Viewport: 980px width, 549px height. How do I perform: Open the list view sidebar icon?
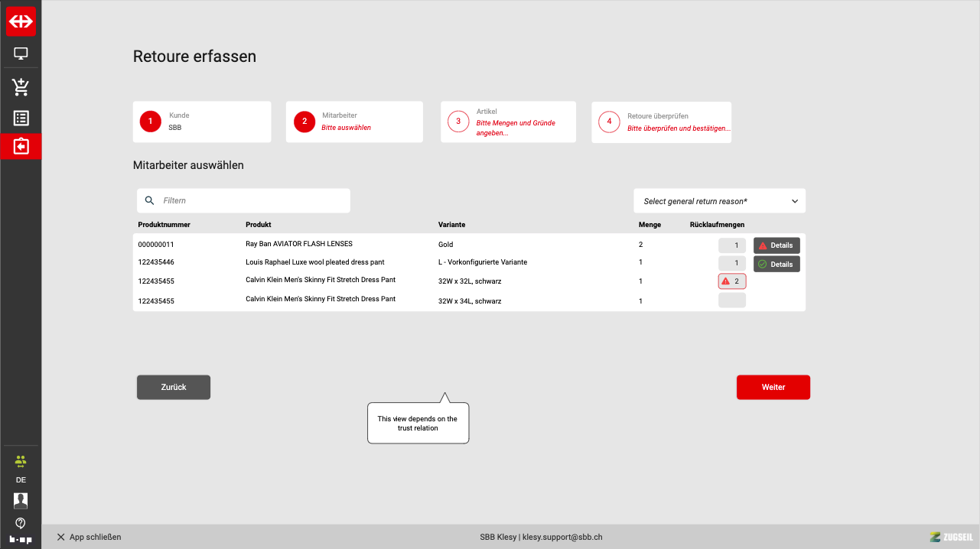(x=21, y=119)
